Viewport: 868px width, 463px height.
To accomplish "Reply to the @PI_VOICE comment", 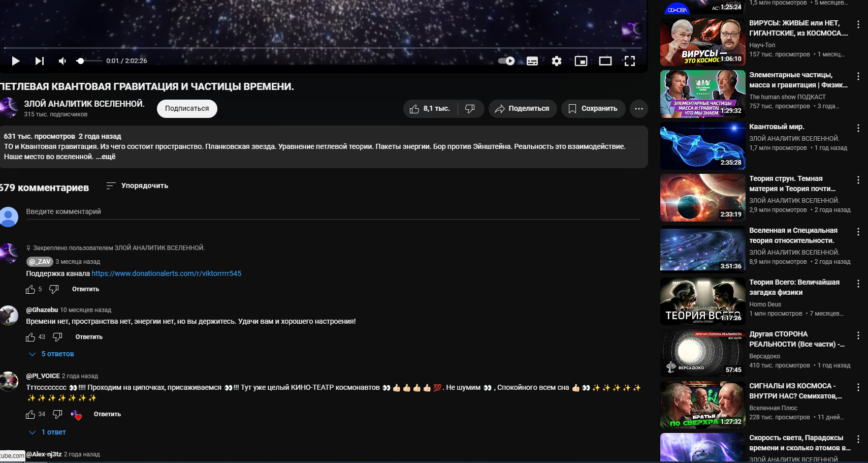I will point(107,414).
